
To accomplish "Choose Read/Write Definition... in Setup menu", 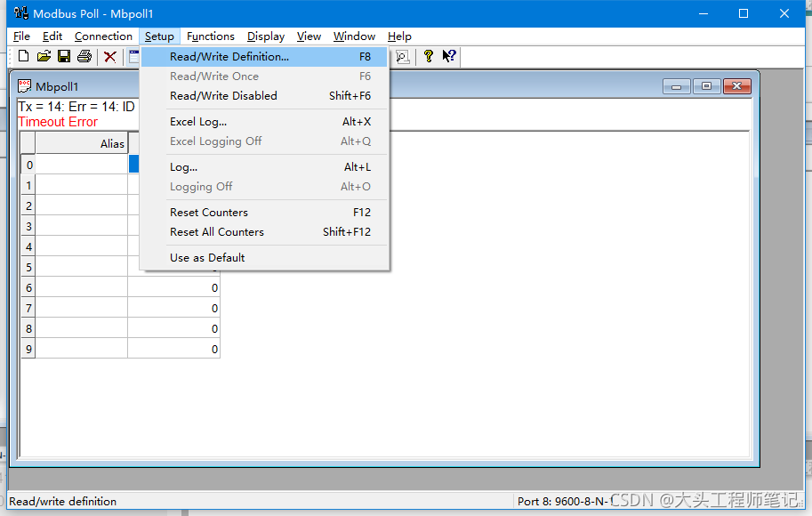I will [x=264, y=56].
